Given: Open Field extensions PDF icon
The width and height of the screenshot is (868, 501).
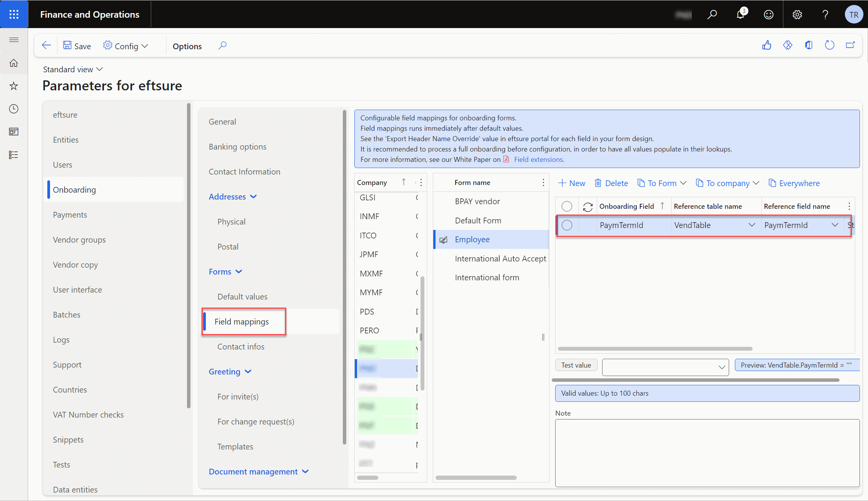Looking at the screenshot, I should click(x=506, y=159).
